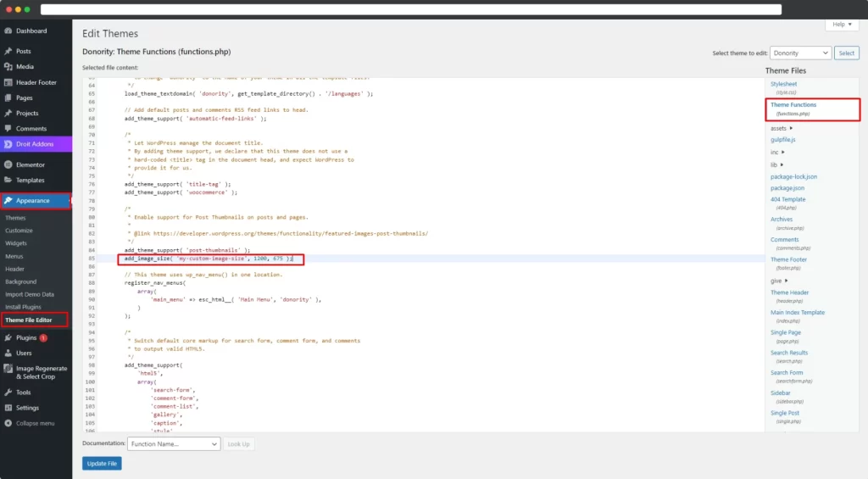The width and height of the screenshot is (868, 479).
Task: Click the load_theme_textdomain code line
Action: coord(248,94)
